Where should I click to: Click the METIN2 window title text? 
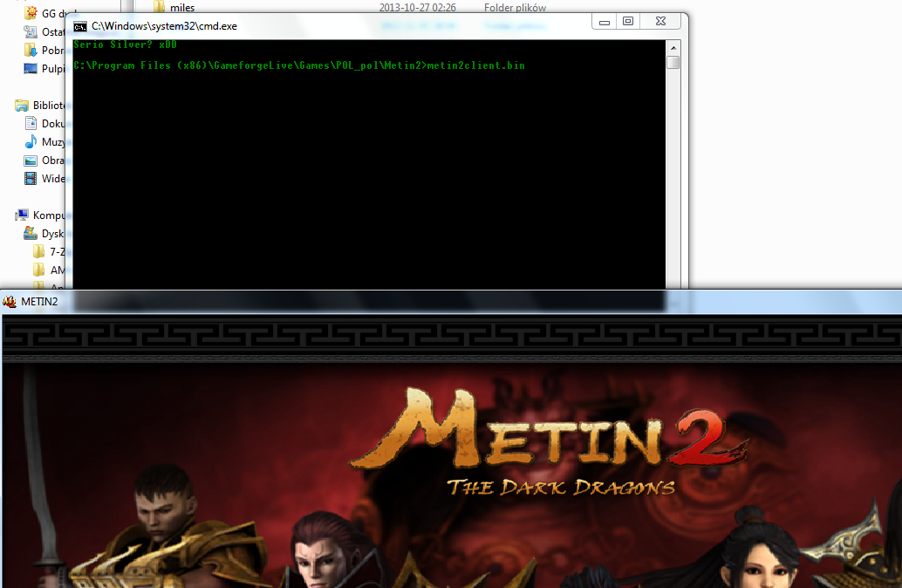pos(40,302)
